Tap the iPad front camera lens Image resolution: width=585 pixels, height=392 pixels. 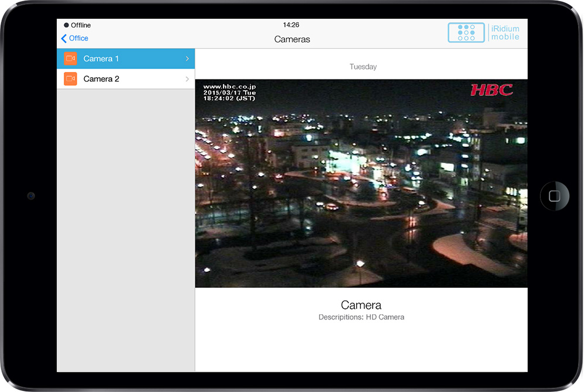tap(30, 196)
